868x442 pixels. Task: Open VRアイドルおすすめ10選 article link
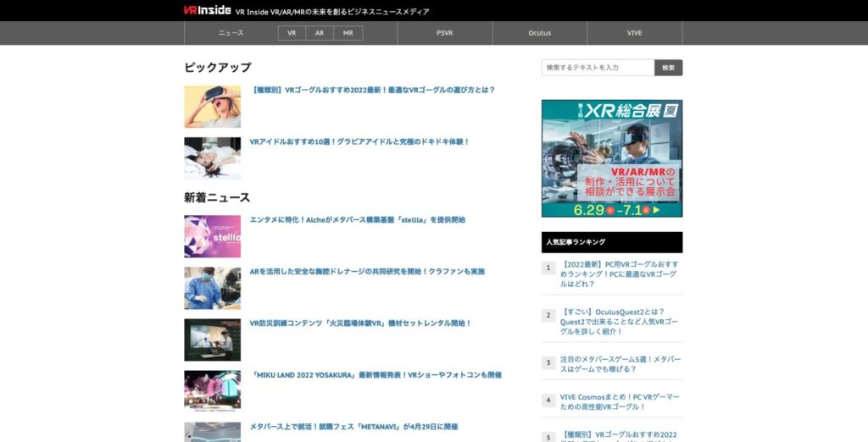(359, 141)
